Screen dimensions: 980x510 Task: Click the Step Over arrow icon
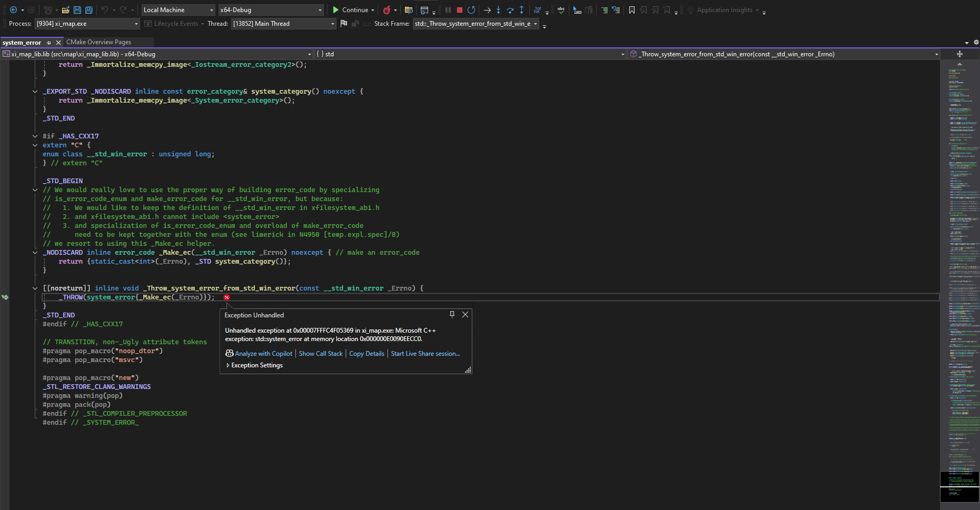pos(510,10)
